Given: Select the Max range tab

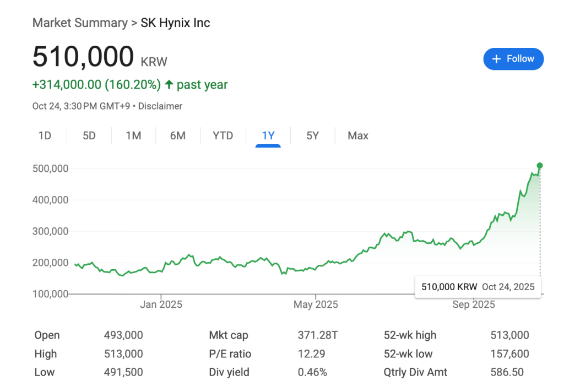Looking at the screenshot, I should click(358, 135).
